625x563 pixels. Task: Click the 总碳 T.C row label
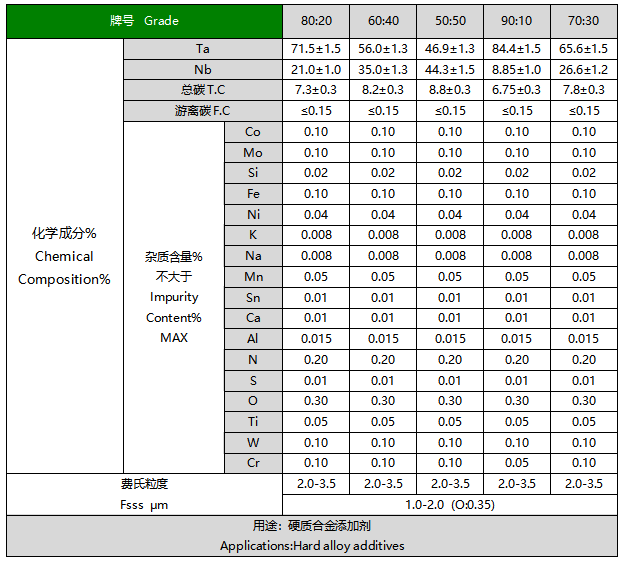(x=203, y=90)
